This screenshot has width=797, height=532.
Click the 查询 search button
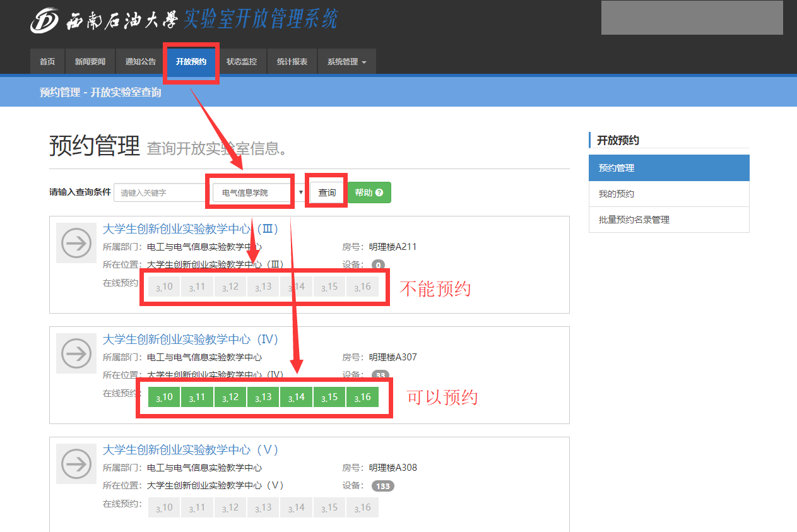[326, 192]
